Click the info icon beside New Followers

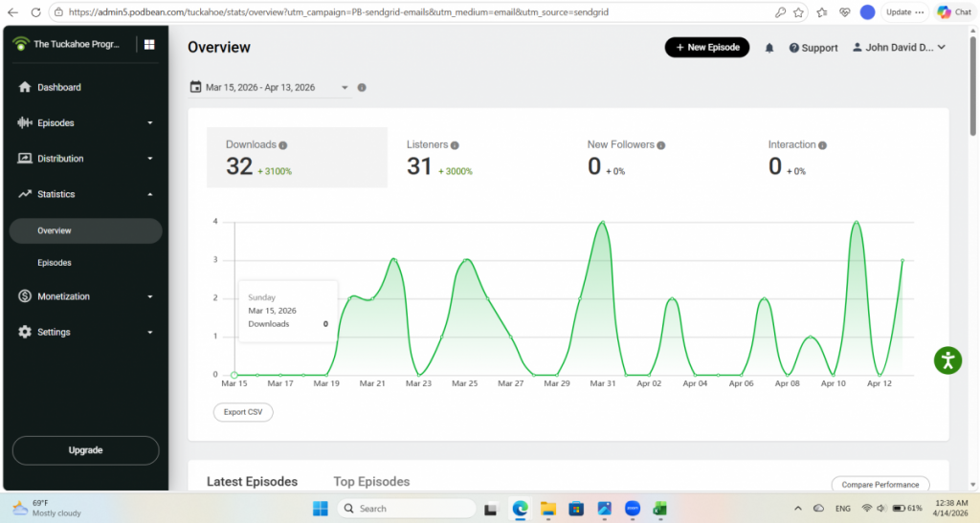point(661,145)
